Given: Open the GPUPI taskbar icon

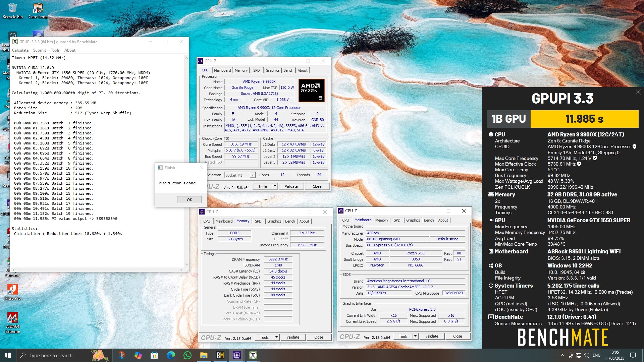Looking at the screenshot, I should click(x=253, y=355).
